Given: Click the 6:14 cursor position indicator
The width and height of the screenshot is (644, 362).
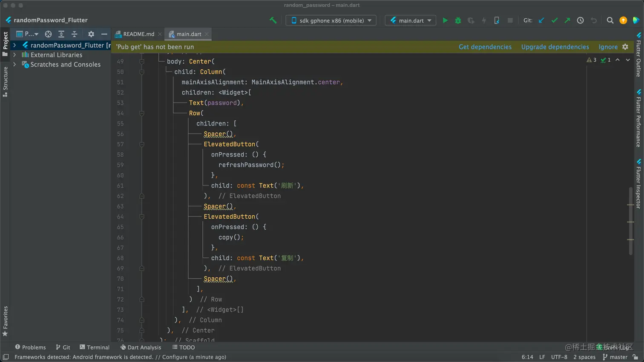Looking at the screenshot, I should 527,357.
